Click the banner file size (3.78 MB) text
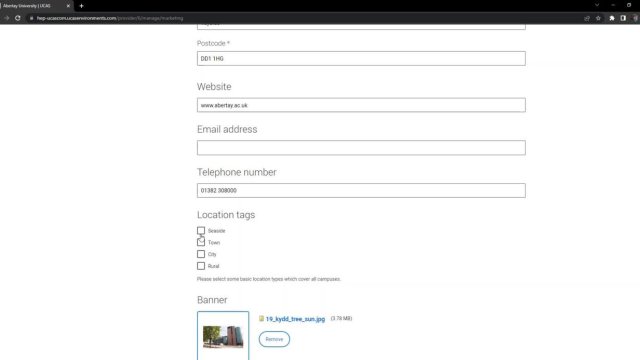This screenshot has height=360, width=640. [341, 318]
